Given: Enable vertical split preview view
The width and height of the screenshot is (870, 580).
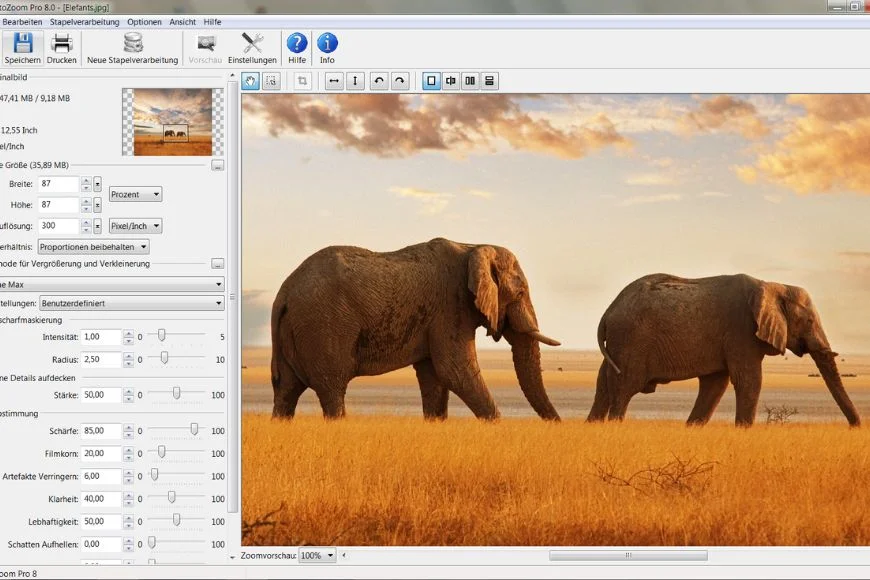Looking at the screenshot, I should 451,81.
